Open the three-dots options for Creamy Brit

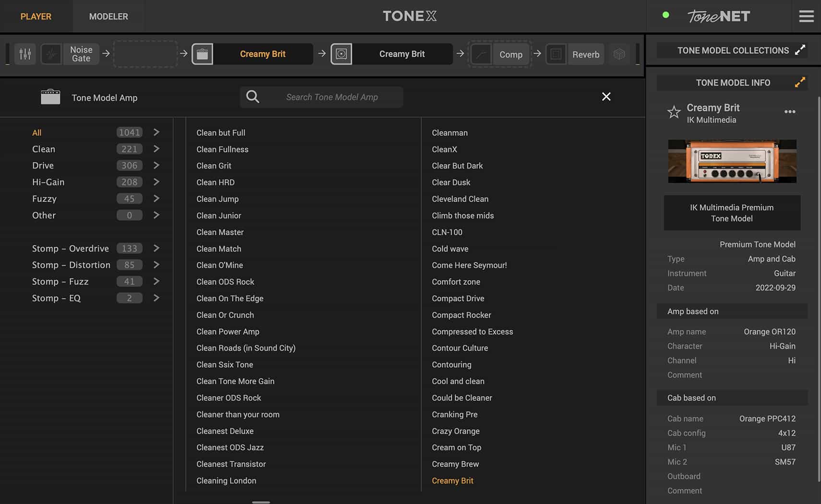[790, 111]
